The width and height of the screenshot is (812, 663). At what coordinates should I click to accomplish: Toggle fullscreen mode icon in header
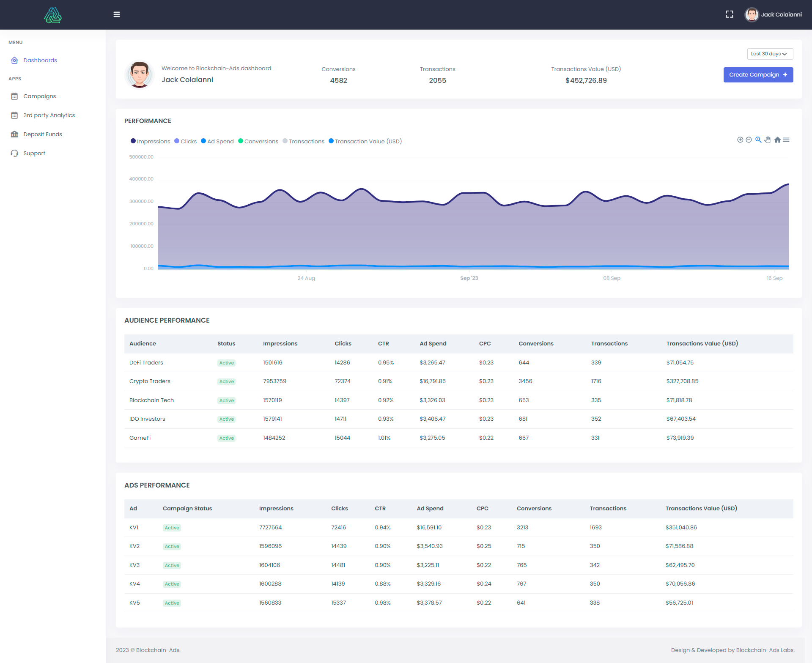[730, 14]
